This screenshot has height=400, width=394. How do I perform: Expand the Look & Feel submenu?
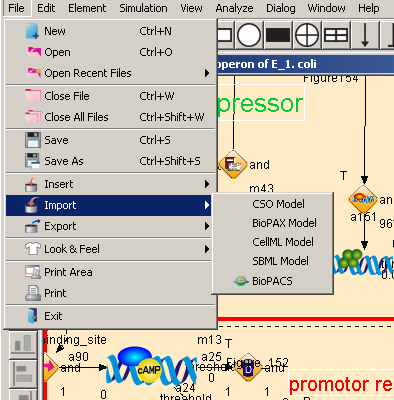pos(109,249)
